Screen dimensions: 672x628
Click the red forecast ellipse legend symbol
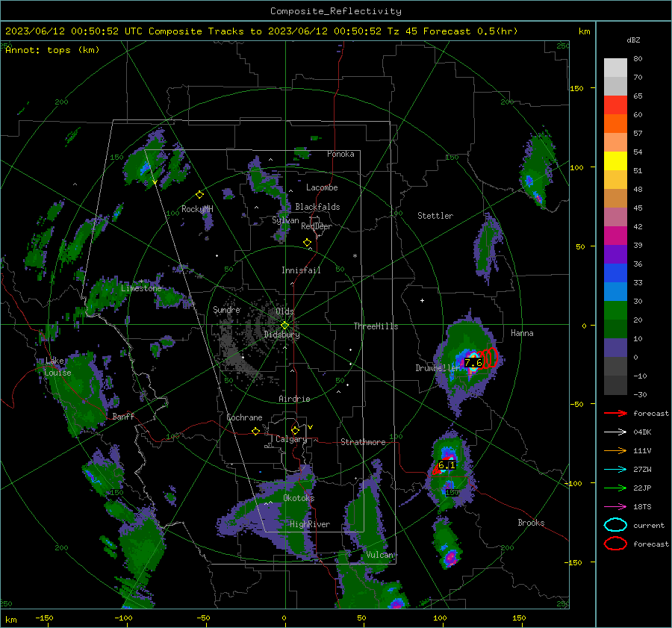point(615,544)
